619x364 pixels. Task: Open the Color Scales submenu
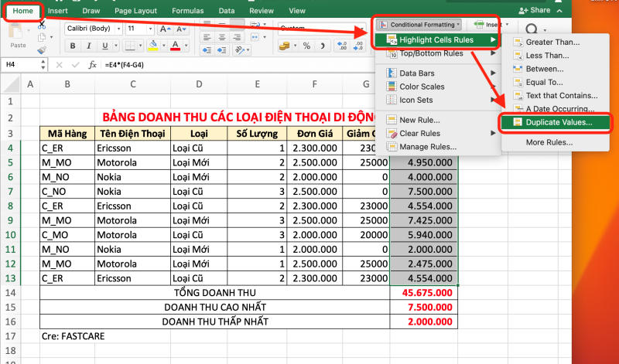tap(436, 87)
